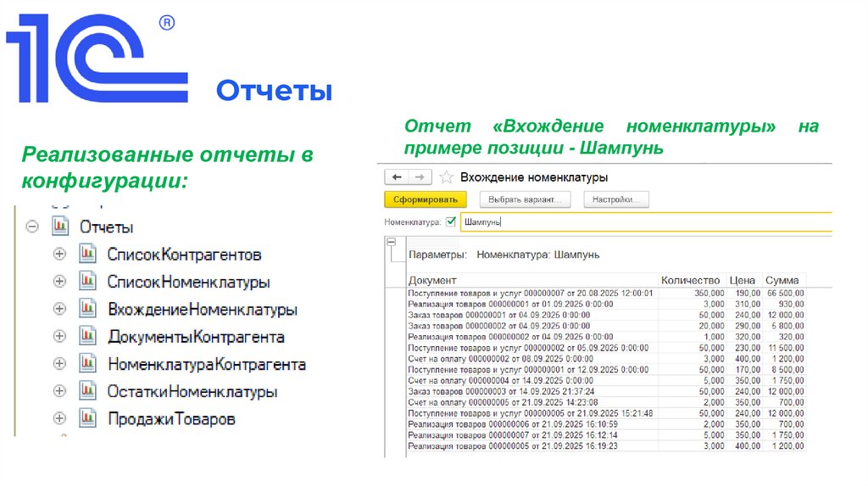Go forward with the right arrow button

click(420, 177)
